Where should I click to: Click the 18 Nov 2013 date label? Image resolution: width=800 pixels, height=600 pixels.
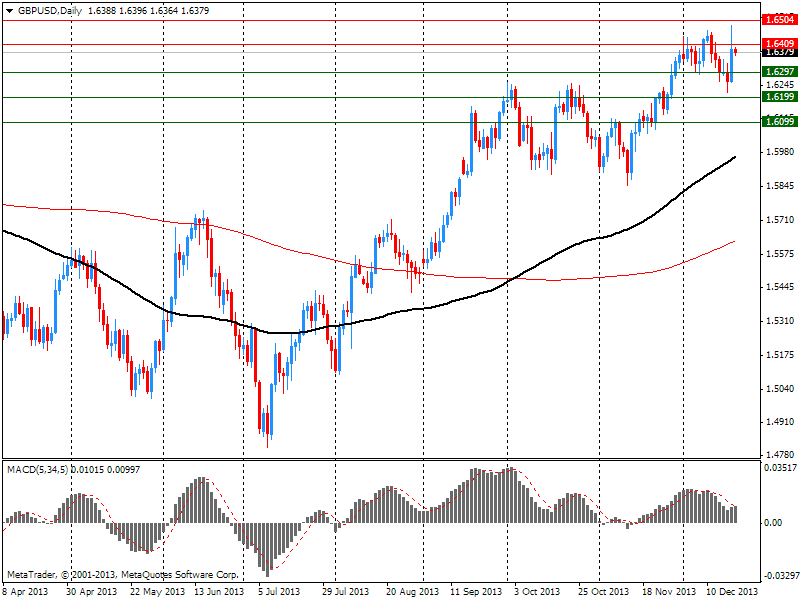pos(668,592)
